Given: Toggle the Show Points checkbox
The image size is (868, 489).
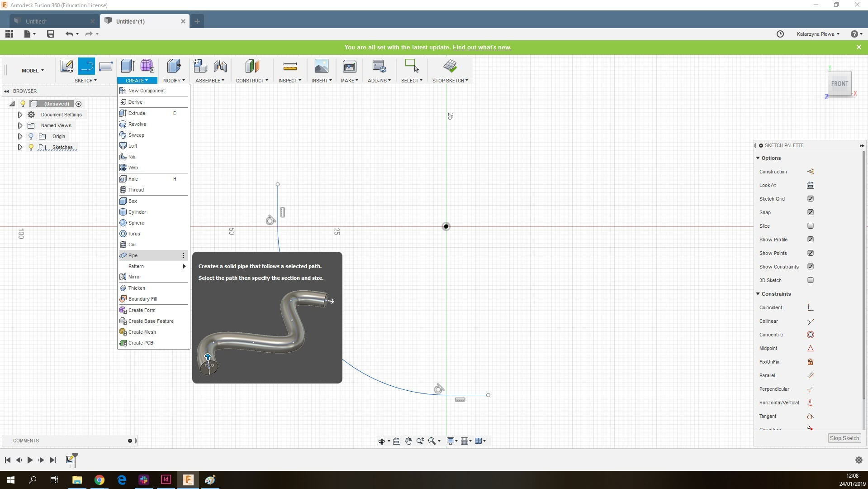Looking at the screenshot, I should click(x=811, y=253).
